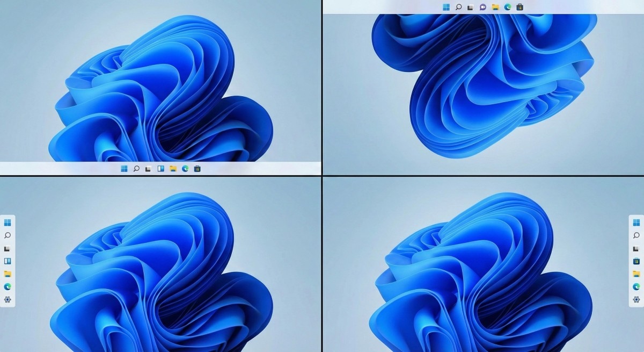Image resolution: width=644 pixels, height=352 pixels.
Task: Start Microsoft Edge from the top taskbar
Action: (x=507, y=7)
